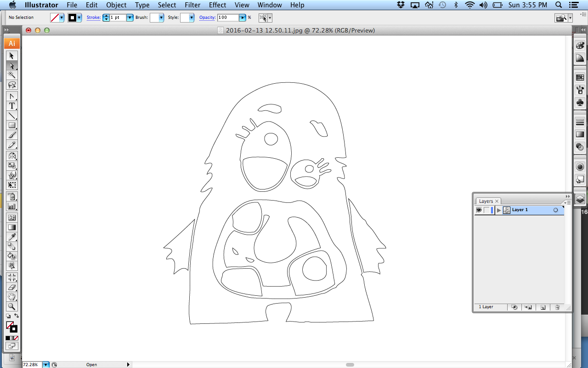Show the Graphic Styles panel
Viewport: 588px width, 368px height.
(580, 179)
